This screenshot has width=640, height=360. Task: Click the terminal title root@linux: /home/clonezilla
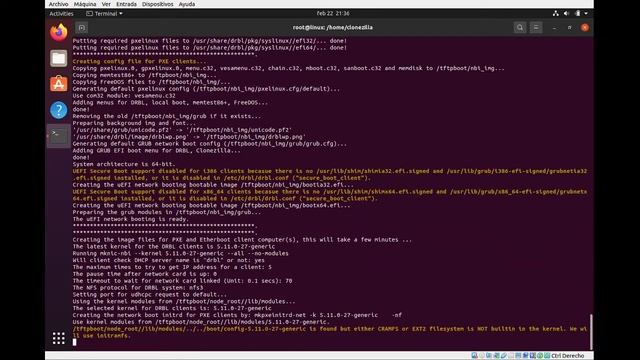333,27
